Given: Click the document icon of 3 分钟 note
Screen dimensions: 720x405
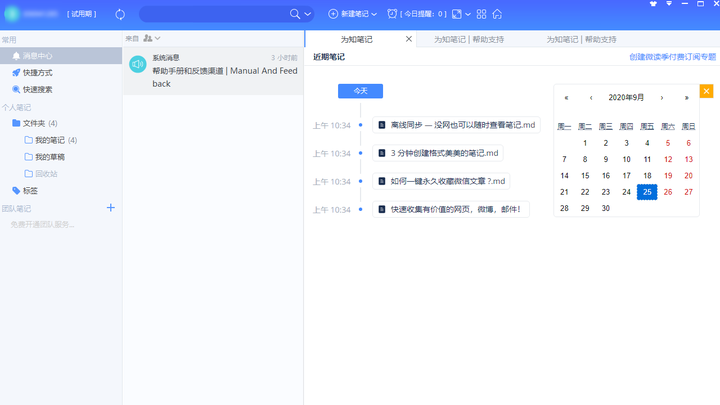Looking at the screenshot, I should point(382,153).
